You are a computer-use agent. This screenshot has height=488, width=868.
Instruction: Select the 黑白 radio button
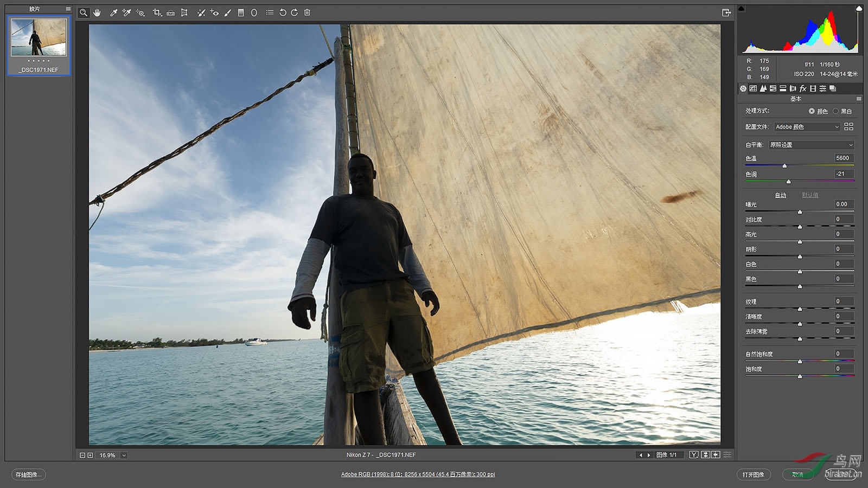[x=836, y=111]
